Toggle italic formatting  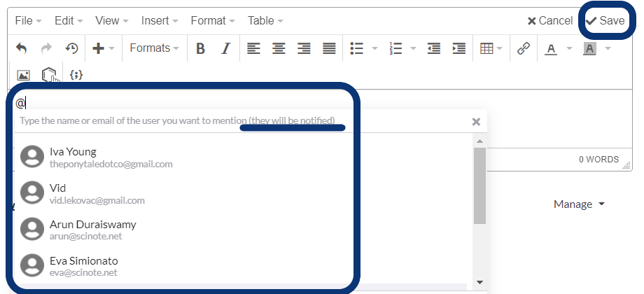(x=225, y=48)
